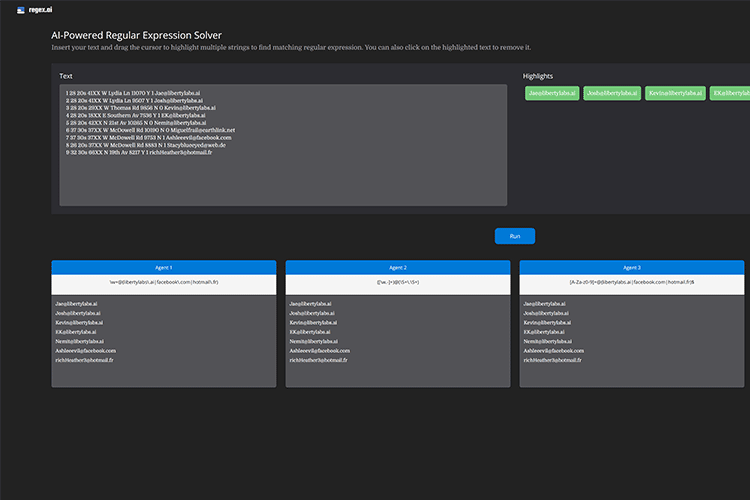The width and height of the screenshot is (750, 500).
Task: Remove the Kevin@libertylabs.ai highlight chip
Action: pos(676,93)
